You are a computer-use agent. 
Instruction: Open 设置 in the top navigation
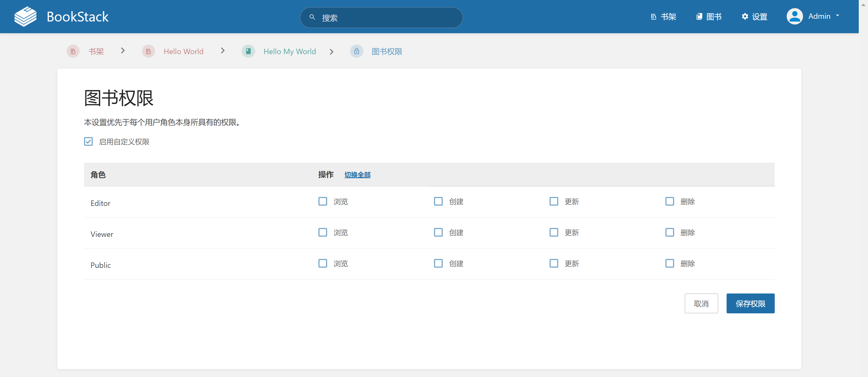[x=754, y=17]
